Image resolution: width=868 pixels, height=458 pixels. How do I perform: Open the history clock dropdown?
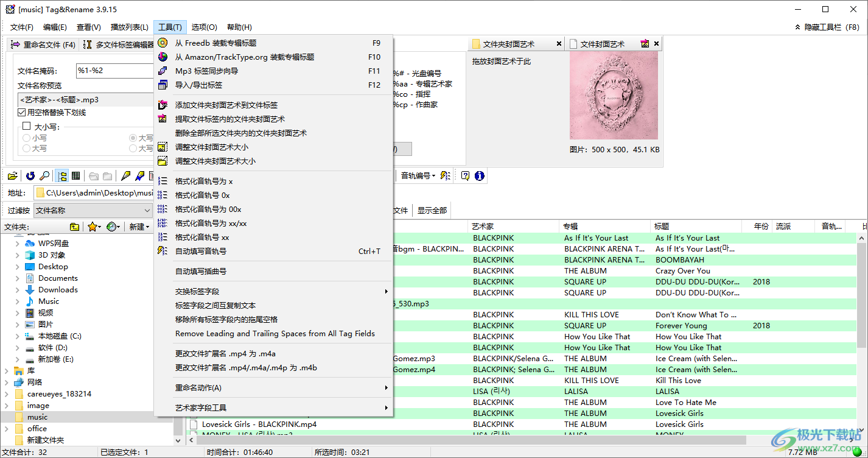(113, 227)
